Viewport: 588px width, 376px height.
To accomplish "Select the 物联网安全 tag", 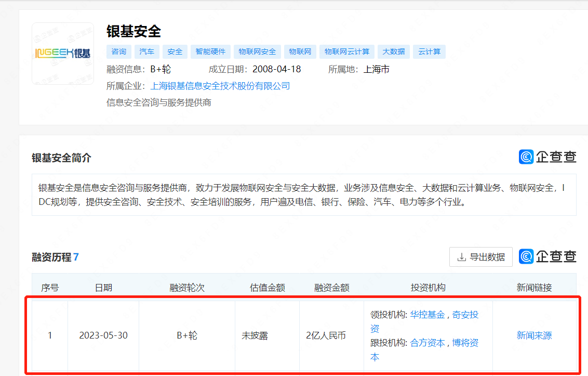I will (257, 52).
